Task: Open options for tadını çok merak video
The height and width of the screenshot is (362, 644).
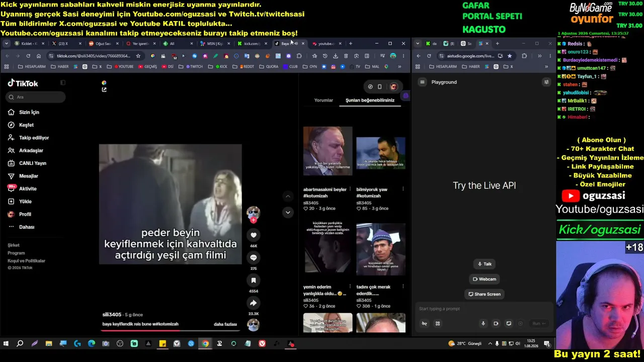Action: (403, 287)
